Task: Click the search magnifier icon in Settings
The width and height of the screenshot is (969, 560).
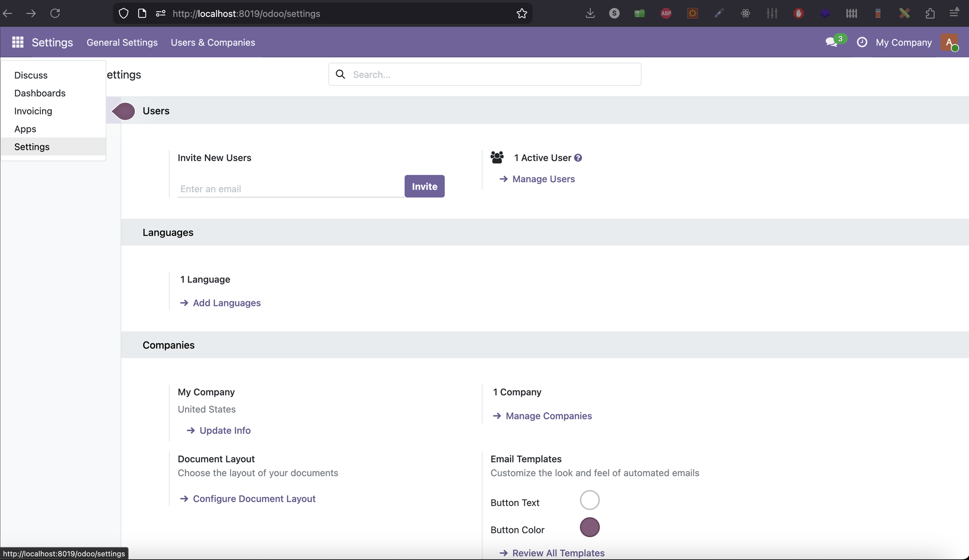Action: click(x=339, y=74)
